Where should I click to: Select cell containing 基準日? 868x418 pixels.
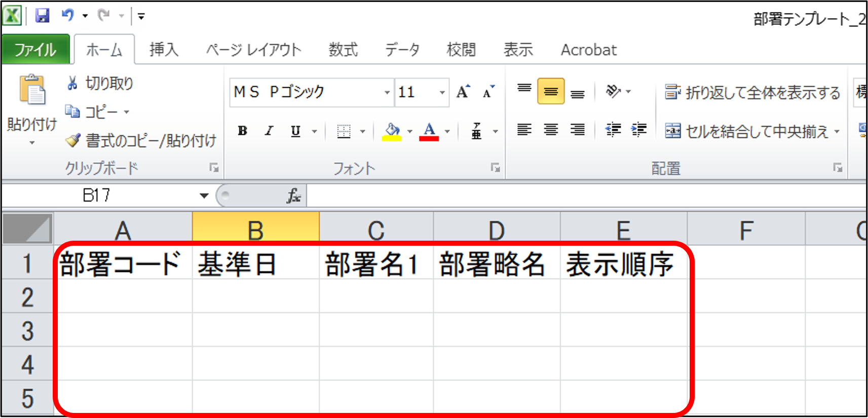point(256,263)
